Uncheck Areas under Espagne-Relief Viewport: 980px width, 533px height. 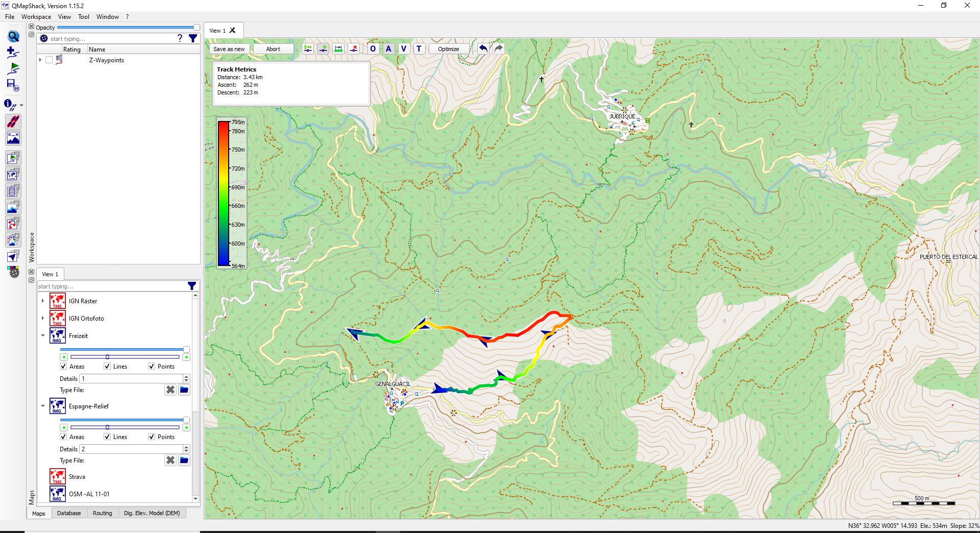(63, 437)
